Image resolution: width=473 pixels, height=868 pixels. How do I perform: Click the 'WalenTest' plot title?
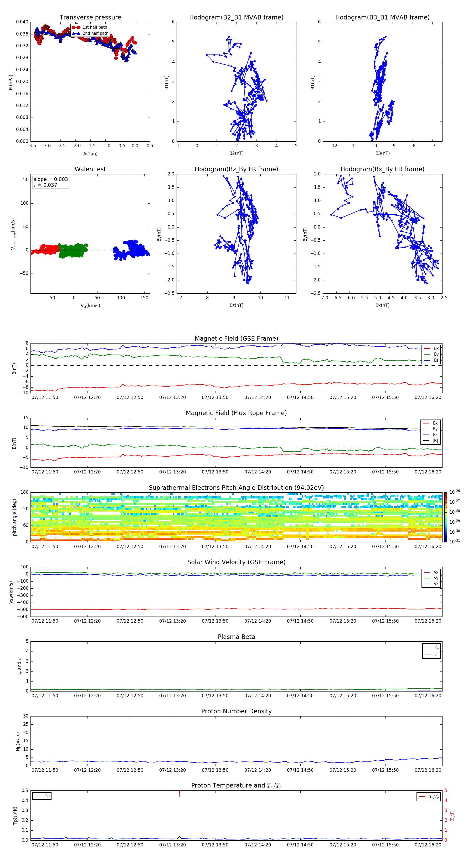pos(90,169)
